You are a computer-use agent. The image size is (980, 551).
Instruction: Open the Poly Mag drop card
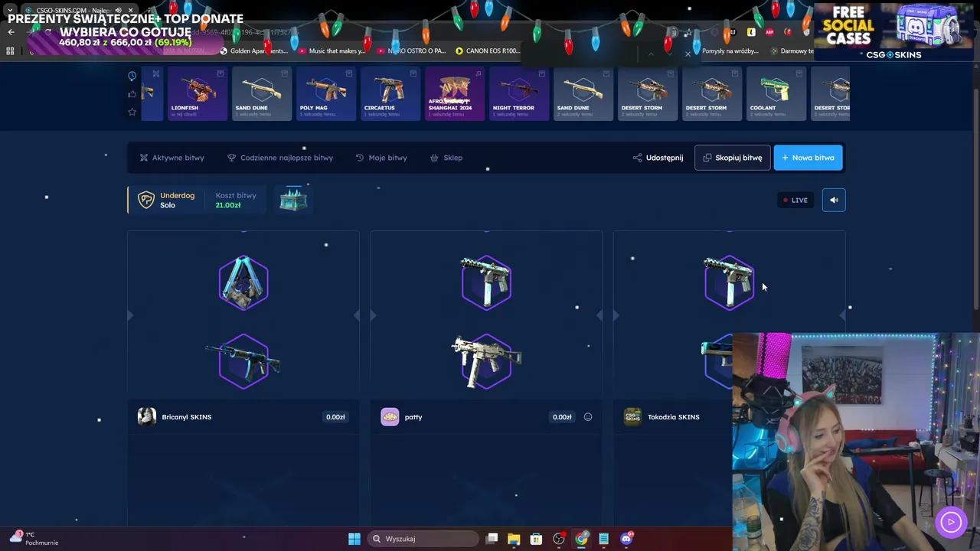pos(326,94)
